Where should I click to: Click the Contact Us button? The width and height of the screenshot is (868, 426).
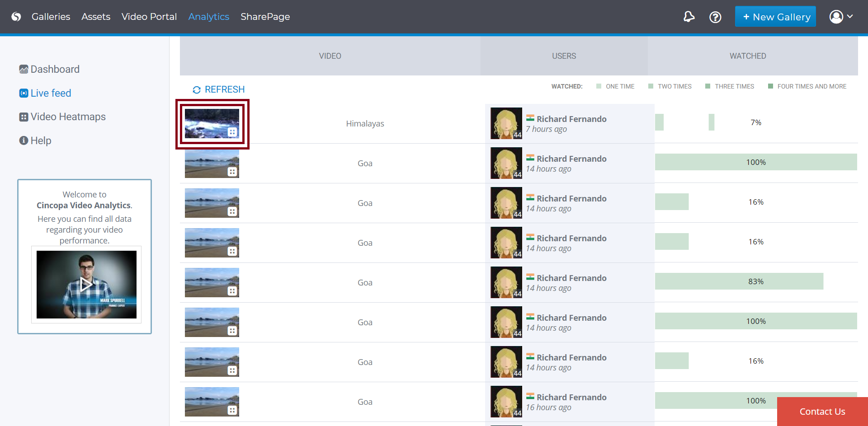click(822, 412)
